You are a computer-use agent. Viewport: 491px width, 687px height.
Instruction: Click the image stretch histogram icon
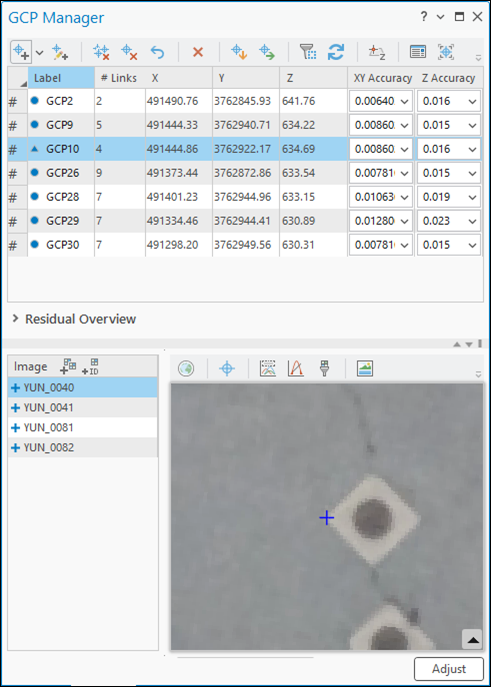[268, 368]
